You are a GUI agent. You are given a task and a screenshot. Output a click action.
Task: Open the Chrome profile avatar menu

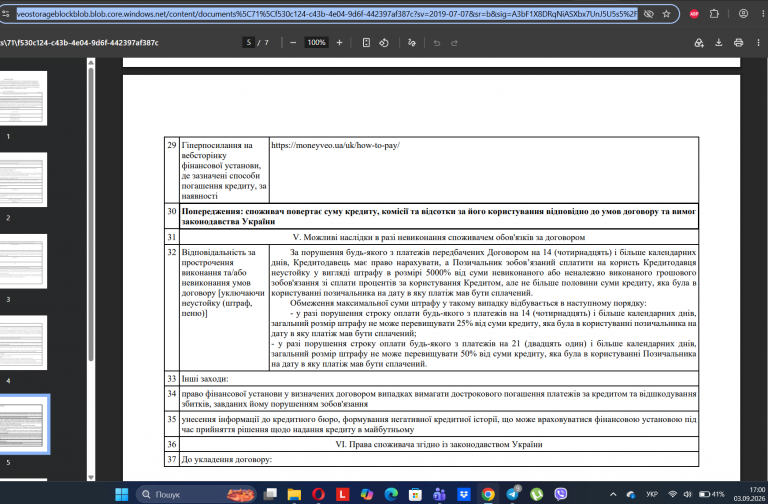[743, 14]
